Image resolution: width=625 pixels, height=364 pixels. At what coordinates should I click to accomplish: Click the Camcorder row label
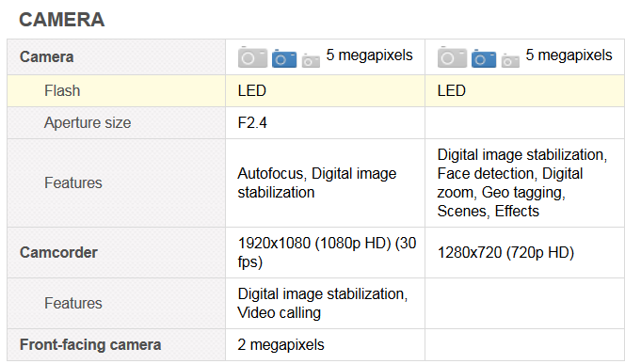point(58,252)
